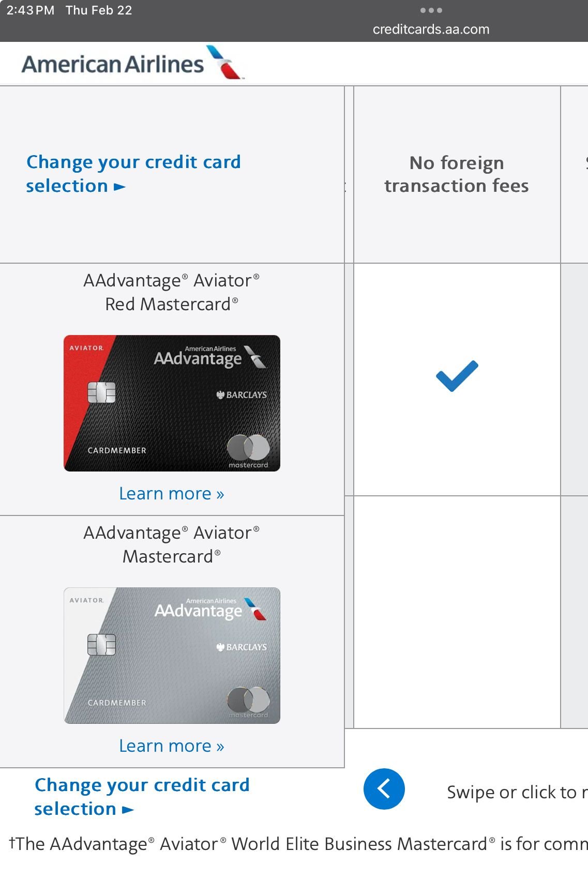The height and width of the screenshot is (881, 588).
Task: Click the blue checkmark in the Aviator Red row
Action: point(457,376)
